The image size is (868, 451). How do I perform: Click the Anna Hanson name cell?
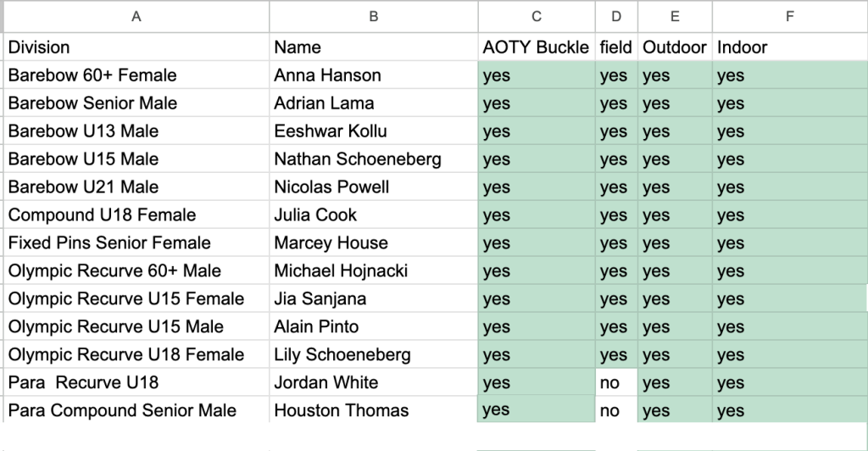pos(373,75)
